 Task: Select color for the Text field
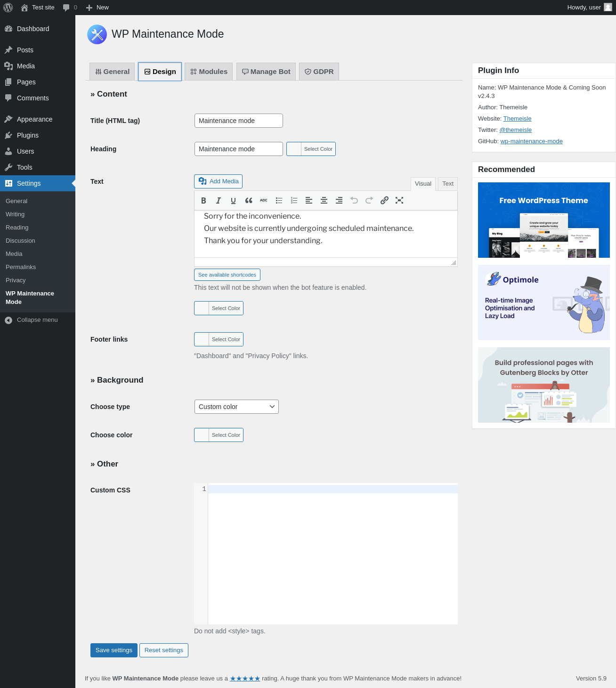coord(219,308)
